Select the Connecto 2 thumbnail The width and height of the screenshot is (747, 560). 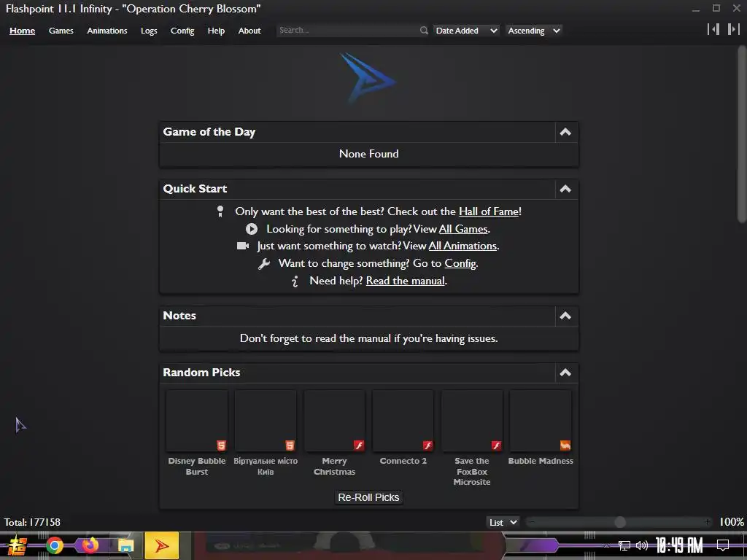[403, 421]
